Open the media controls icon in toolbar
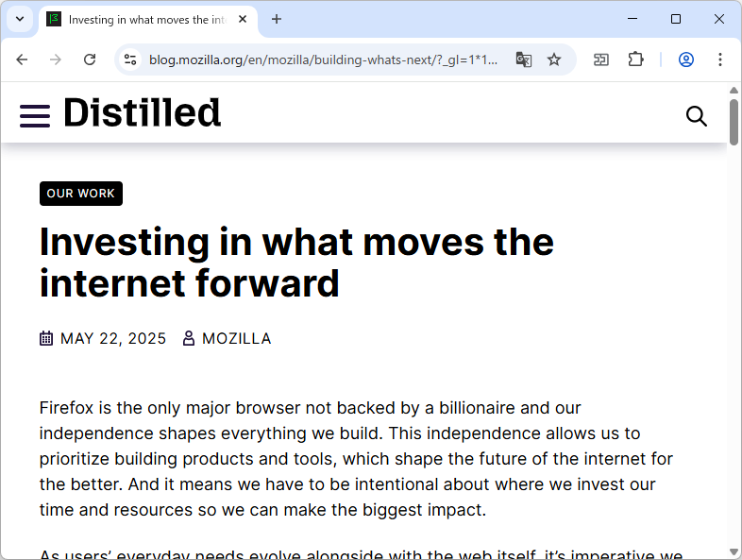 coord(601,59)
